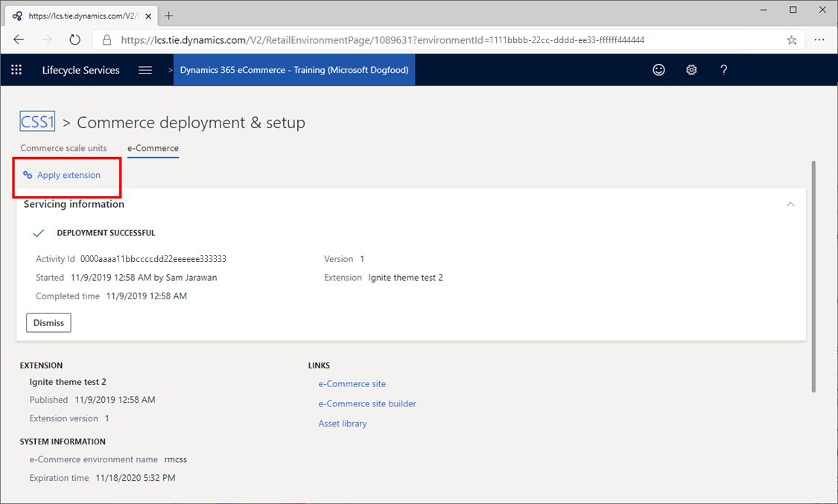Send feedback via the smiley icon
Image resolution: width=838 pixels, height=504 pixels.
pos(658,69)
